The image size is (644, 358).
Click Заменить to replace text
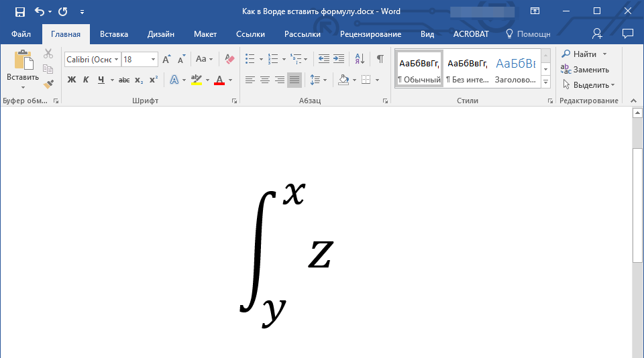click(x=585, y=69)
